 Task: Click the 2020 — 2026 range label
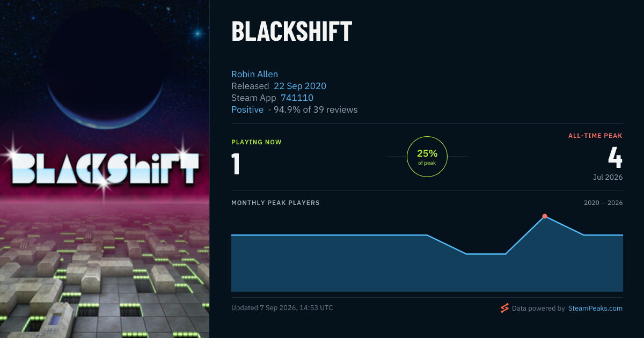[x=603, y=203]
